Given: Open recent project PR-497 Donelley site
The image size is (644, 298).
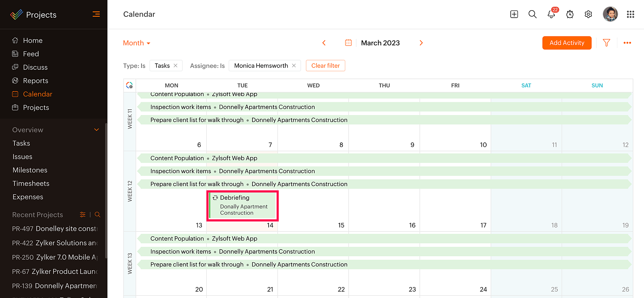Looking at the screenshot, I should 55,229.
